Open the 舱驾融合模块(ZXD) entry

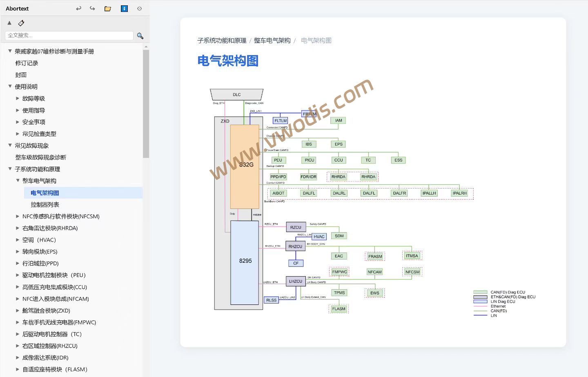[46, 311]
